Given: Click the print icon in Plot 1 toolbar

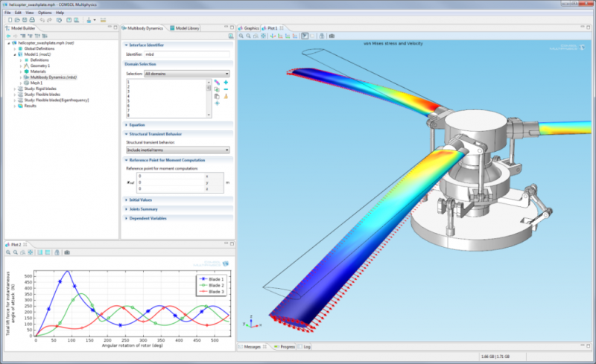Looking at the screenshot, I should point(322,36).
